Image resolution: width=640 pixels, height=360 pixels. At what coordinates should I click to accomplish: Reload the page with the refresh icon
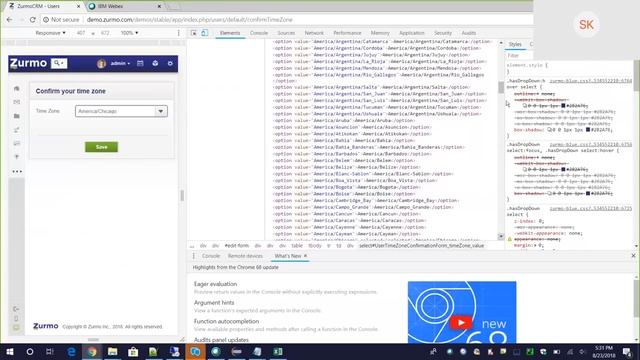click(x=32, y=19)
